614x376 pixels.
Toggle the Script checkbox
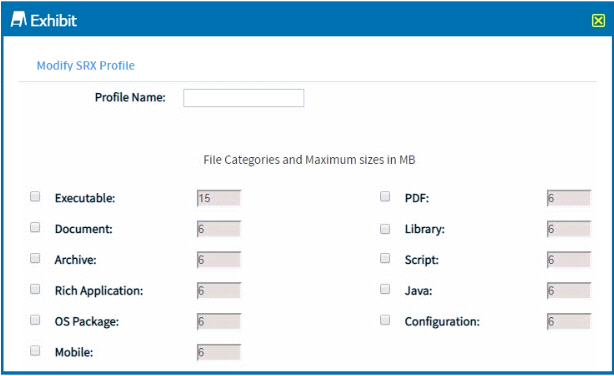pyautogui.click(x=385, y=258)
